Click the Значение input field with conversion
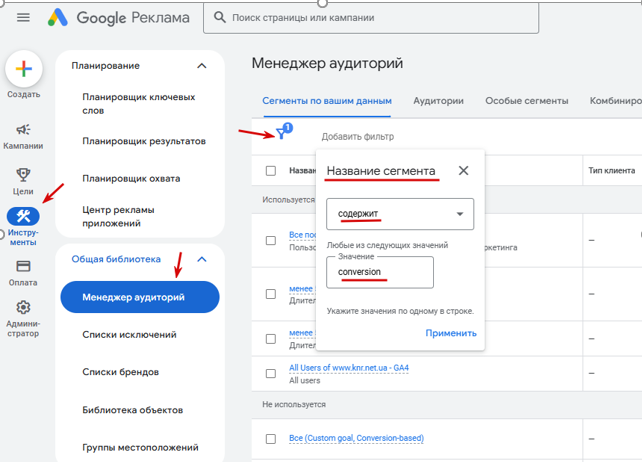642x462 pixels. [x=380, y=272]
